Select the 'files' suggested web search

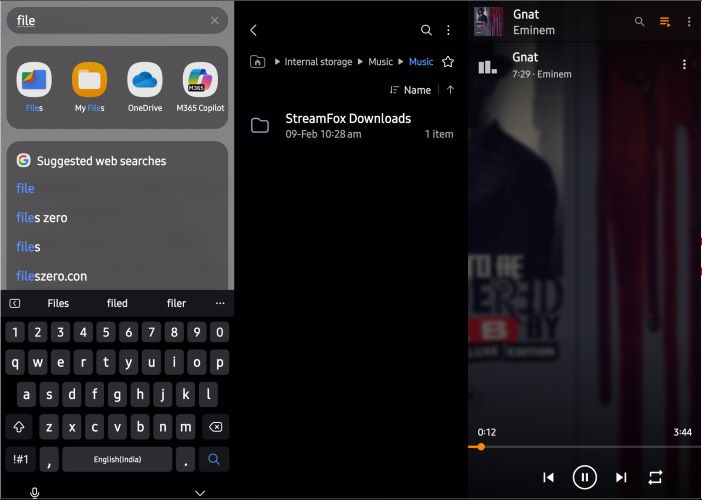point(28,247)
